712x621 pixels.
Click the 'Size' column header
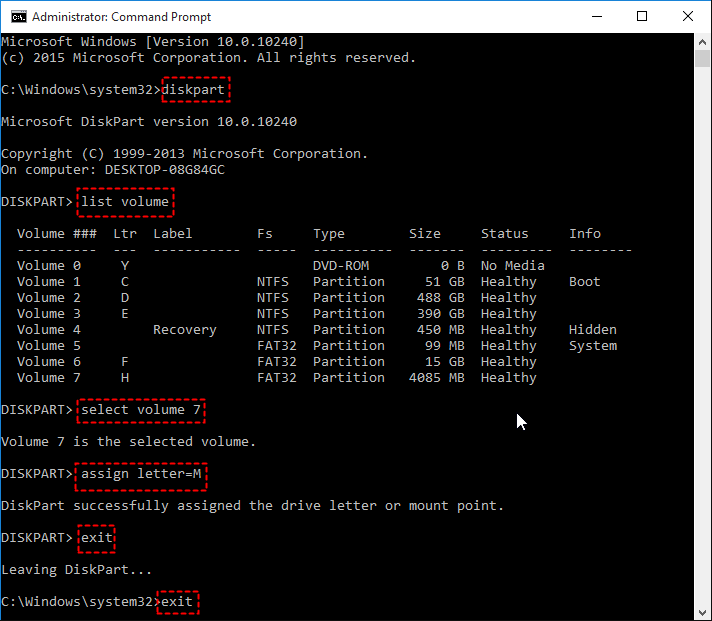click(x=425, y=234)
